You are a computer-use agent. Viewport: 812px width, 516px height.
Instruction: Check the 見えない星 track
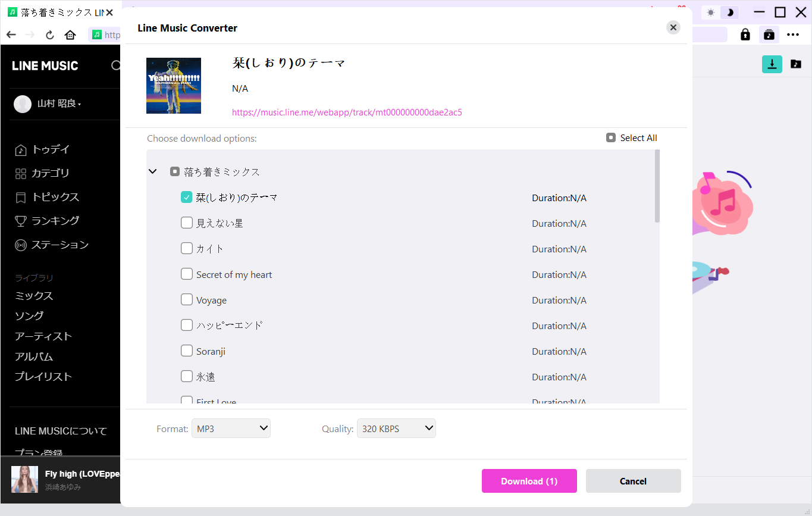click(186, 223)
